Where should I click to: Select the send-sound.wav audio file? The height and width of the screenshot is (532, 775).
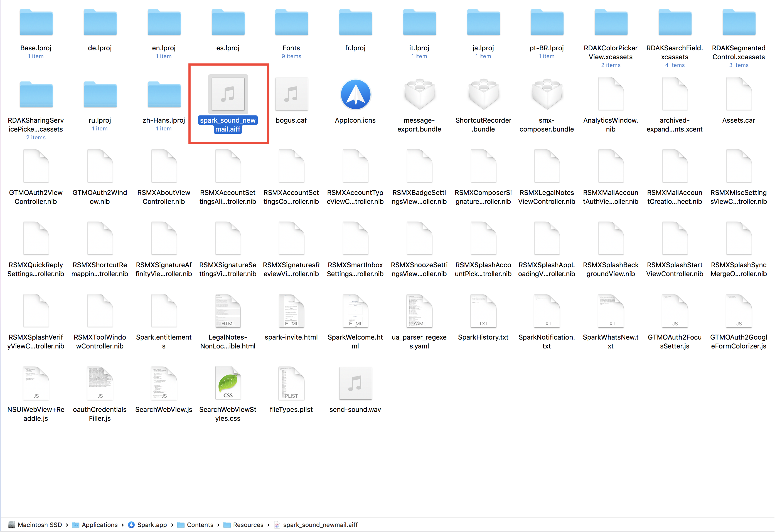(x=355, y=383)
